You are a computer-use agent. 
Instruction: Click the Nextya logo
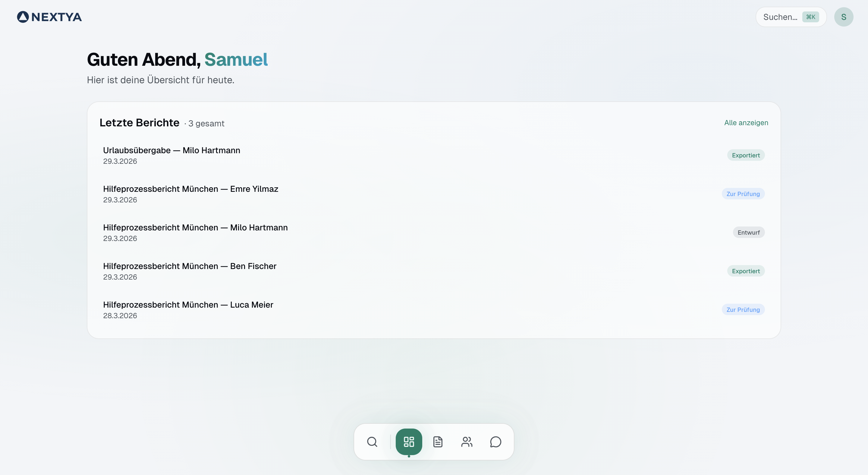[x=49, y=17]
